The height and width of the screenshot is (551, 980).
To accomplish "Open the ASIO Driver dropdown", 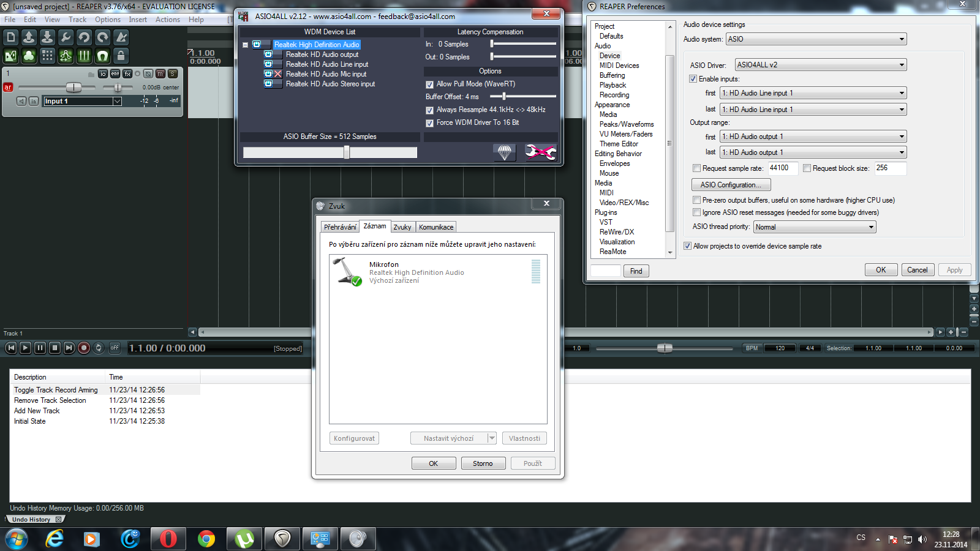I will pyautogui.click(x=821, y=65).
